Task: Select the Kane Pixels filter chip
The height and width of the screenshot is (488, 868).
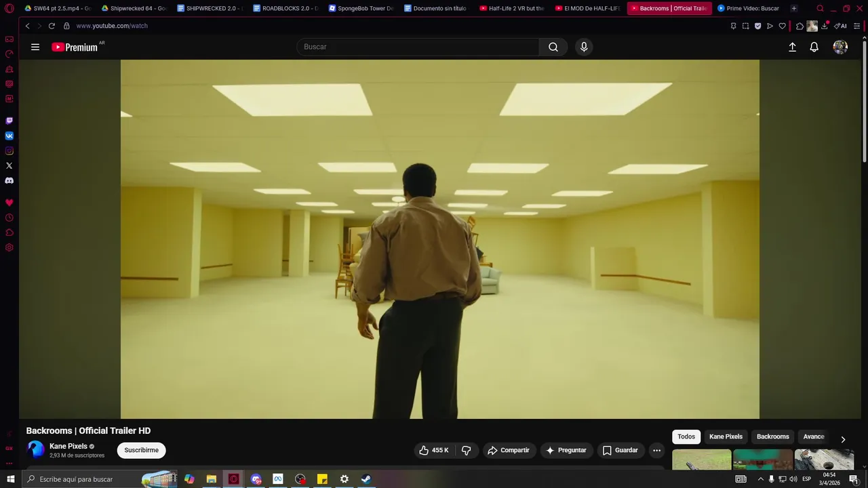Action: coord(726,436)
